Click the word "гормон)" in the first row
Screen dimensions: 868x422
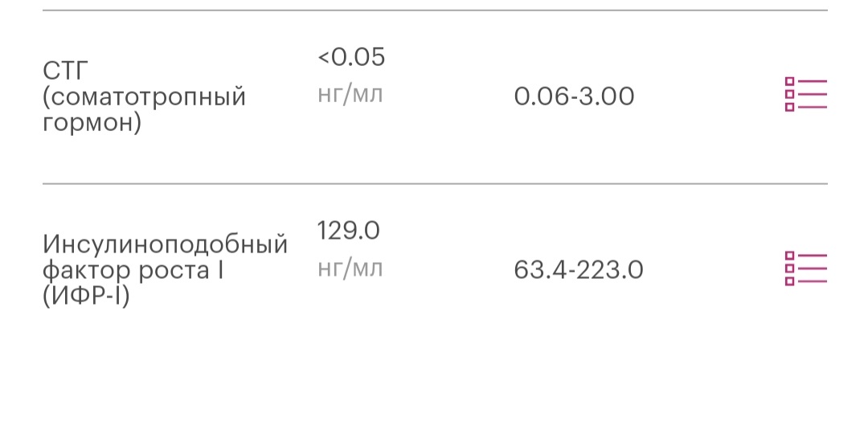pos(92,124)
